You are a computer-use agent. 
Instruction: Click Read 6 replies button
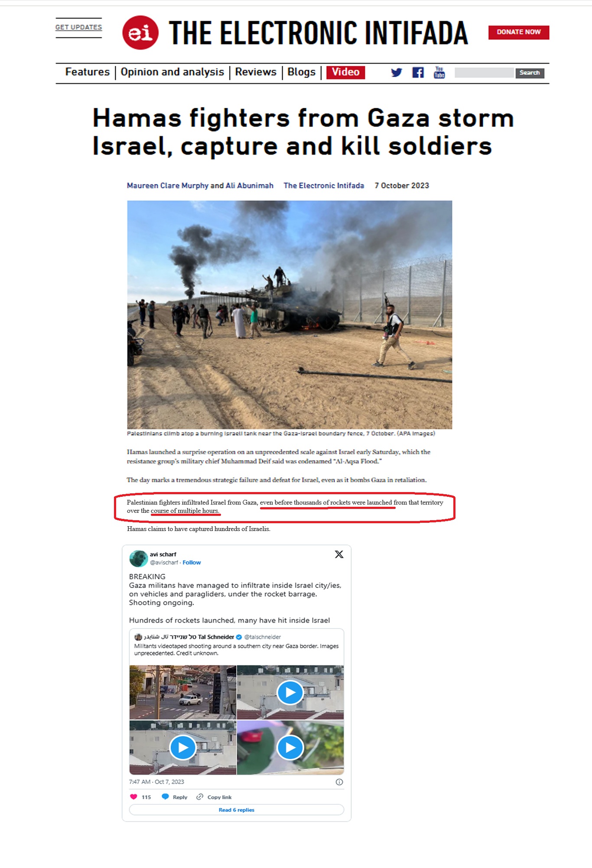[237, 810]
